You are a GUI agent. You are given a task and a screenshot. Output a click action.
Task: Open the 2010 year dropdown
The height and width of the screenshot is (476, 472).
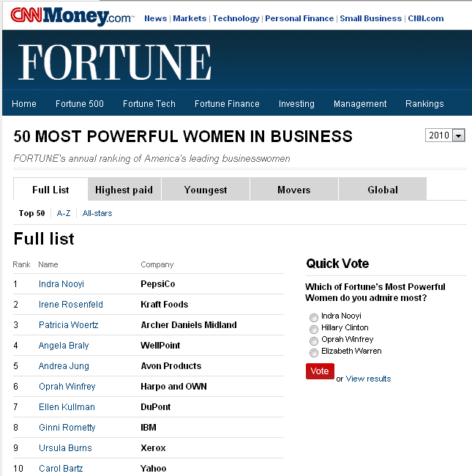pyautogui.click(x=445, y=135)
